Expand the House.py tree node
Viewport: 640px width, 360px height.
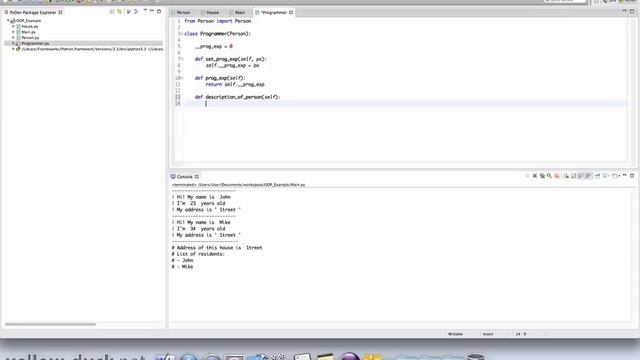coord(13,26)
